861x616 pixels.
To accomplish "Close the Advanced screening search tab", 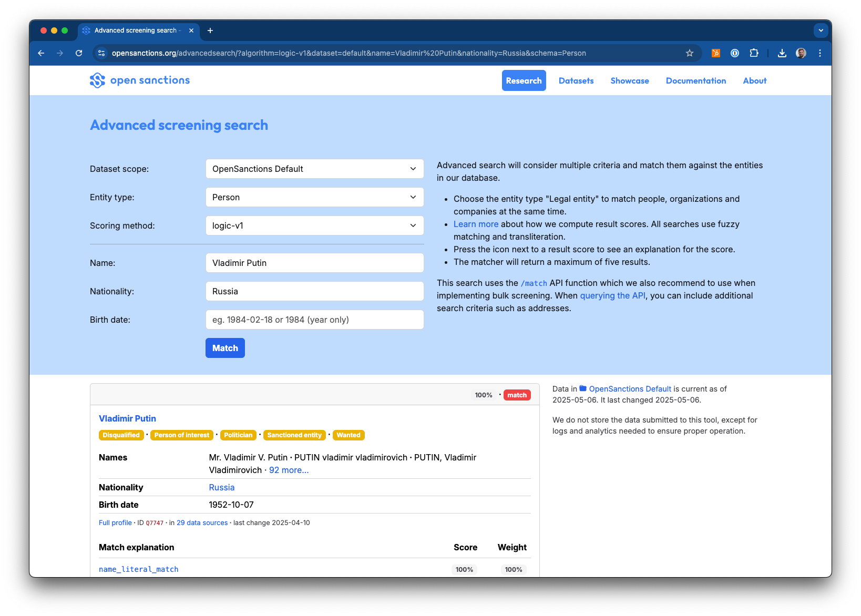I will click(191, 30).
